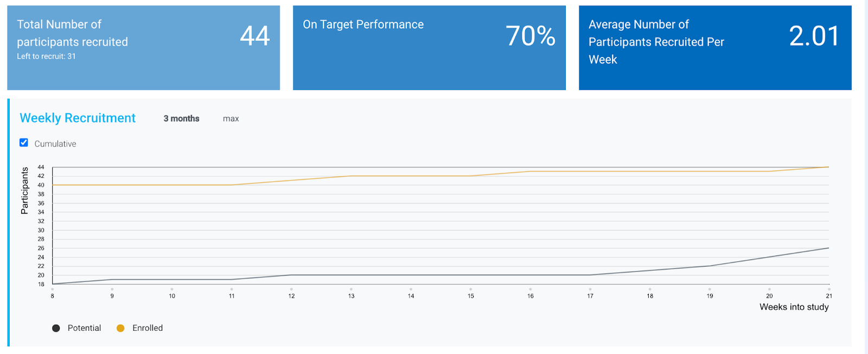The height and width of the screenshot is (354, 868).
Task: Uncheck the Cumulative checkbox
Action: tap(24, 143)
